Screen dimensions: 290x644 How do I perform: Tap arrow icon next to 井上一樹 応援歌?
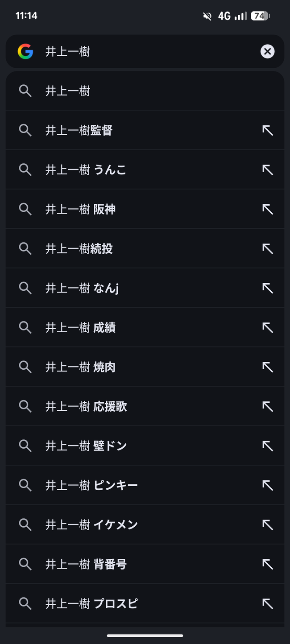(x=267, y=406)
